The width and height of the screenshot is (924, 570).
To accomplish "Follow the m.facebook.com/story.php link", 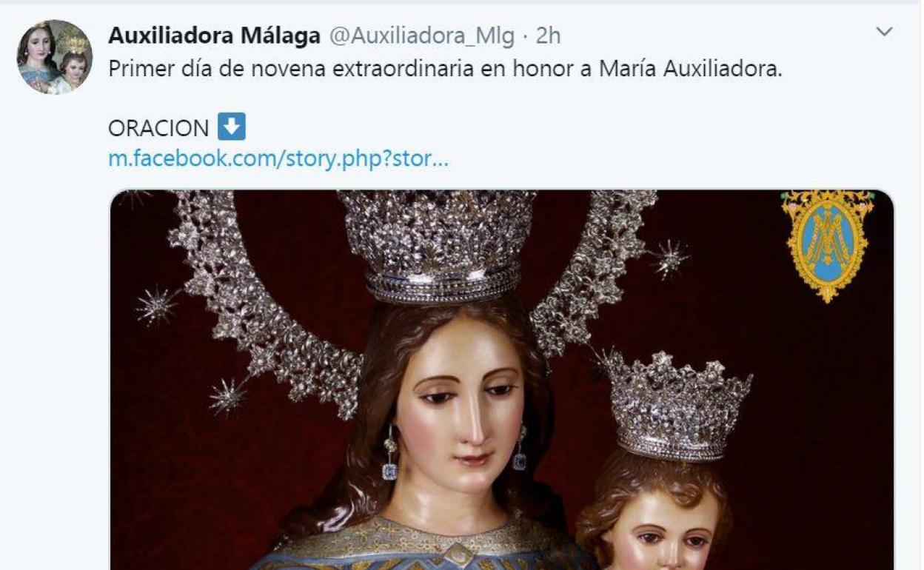I will pos(278,158).
